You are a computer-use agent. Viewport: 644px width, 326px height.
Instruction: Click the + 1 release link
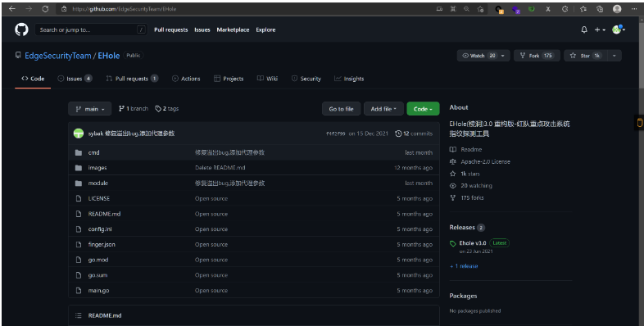pos(464,266)
